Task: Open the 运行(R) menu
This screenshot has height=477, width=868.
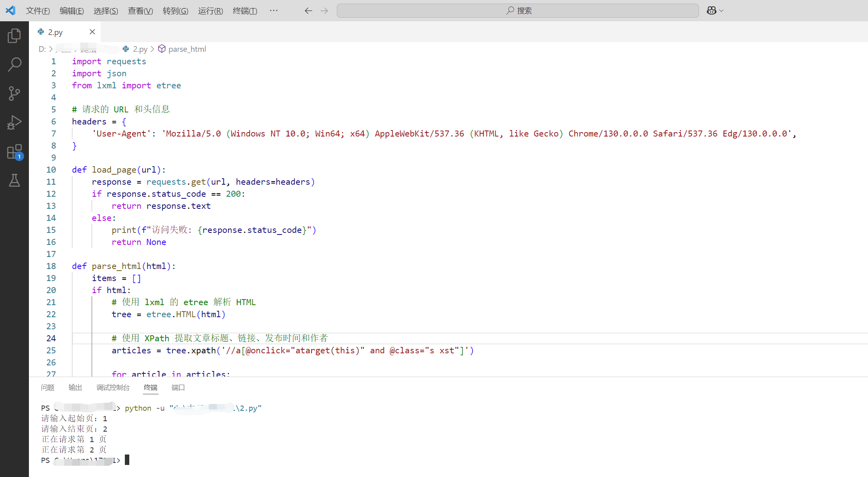Action: point(210,11)
